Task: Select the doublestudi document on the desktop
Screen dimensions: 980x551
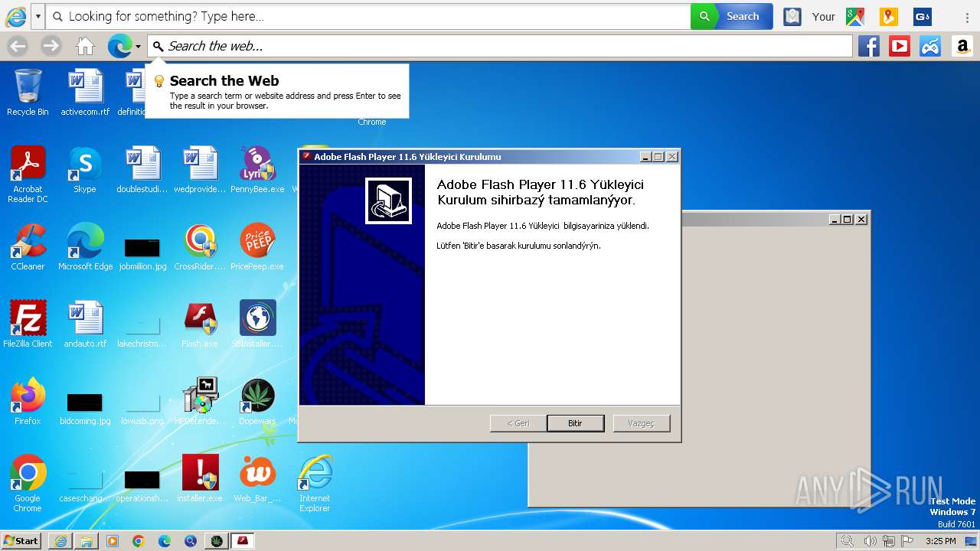Action: tap(142, 170)
